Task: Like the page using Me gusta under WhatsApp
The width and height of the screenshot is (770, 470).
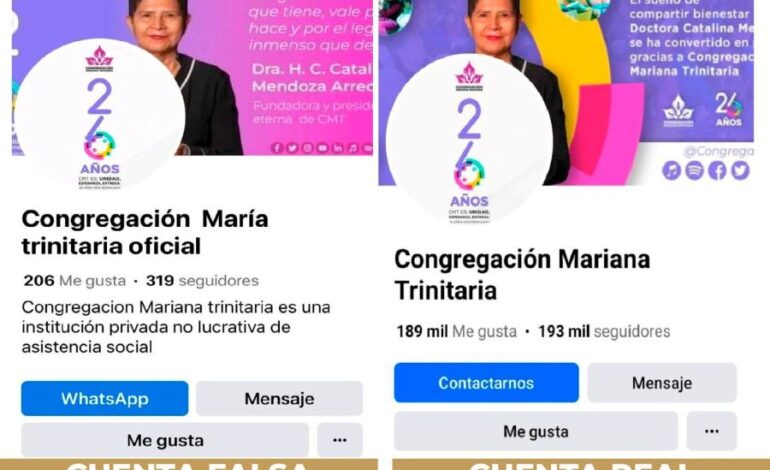Action: coord(165,440)
